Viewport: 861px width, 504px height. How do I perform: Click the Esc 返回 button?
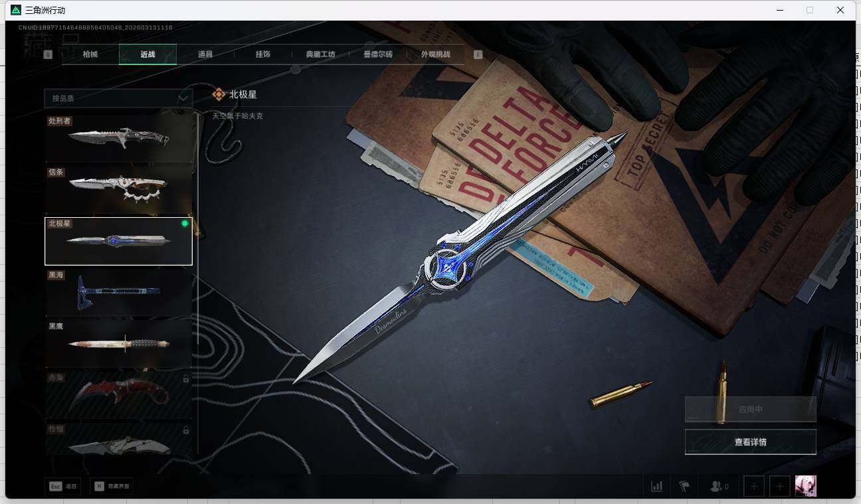pyautogui.click(x=63, y=487)
